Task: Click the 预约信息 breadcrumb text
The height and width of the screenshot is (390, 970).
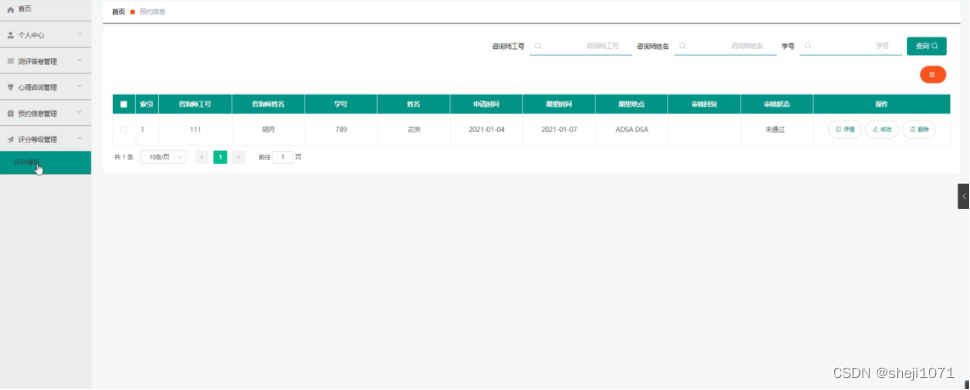Action: pos(152,12)
